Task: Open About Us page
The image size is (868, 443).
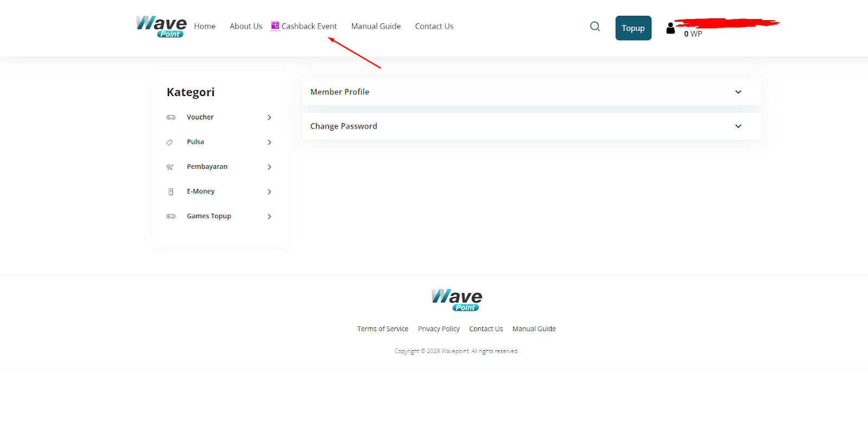Action: click(246, 26)
